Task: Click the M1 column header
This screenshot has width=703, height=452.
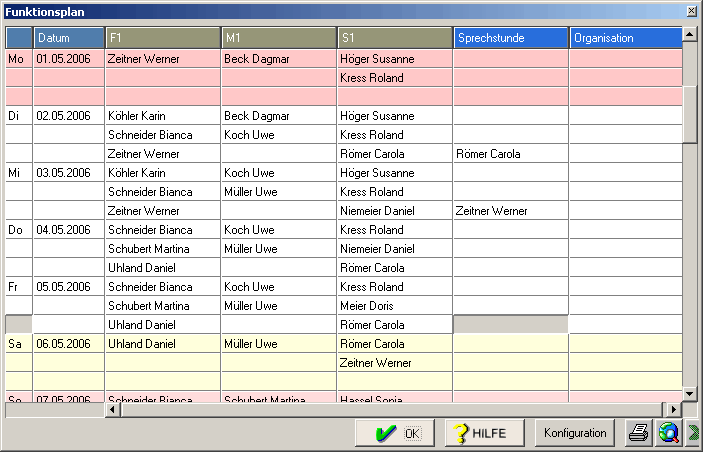Action: click(279, 38)
